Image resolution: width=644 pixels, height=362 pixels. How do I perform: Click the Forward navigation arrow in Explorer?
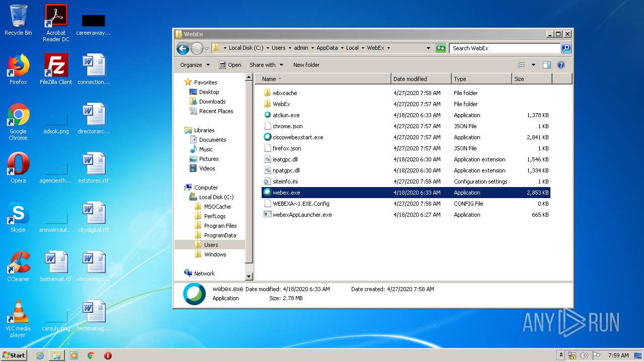(x=197, y=48)
